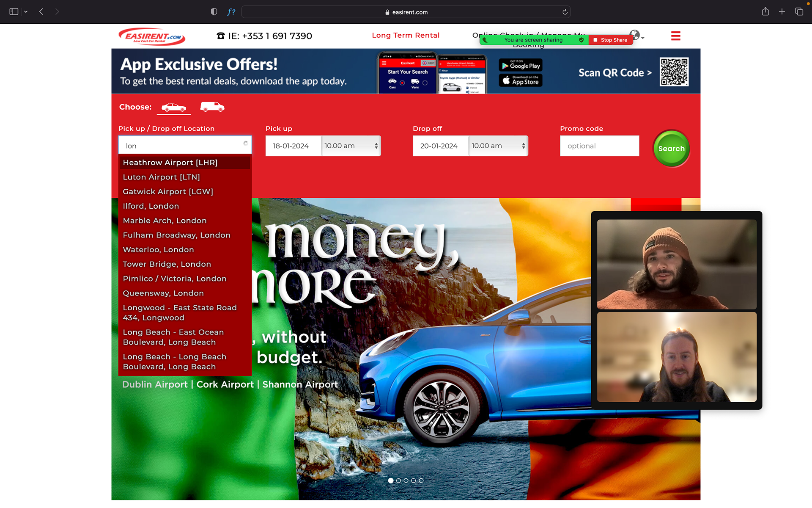The height and width of the screenshot is (508, 812).
Task: Click the spinner in location field
Action: [x=245, y=143]
